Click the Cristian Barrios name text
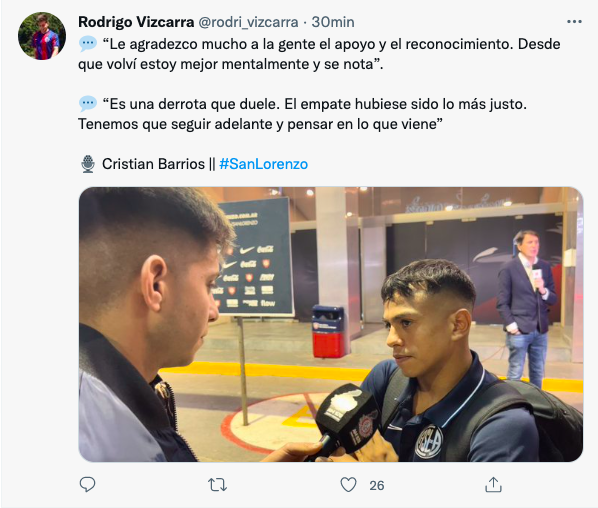Screen dimensions: 598x508 coord(153,164)
